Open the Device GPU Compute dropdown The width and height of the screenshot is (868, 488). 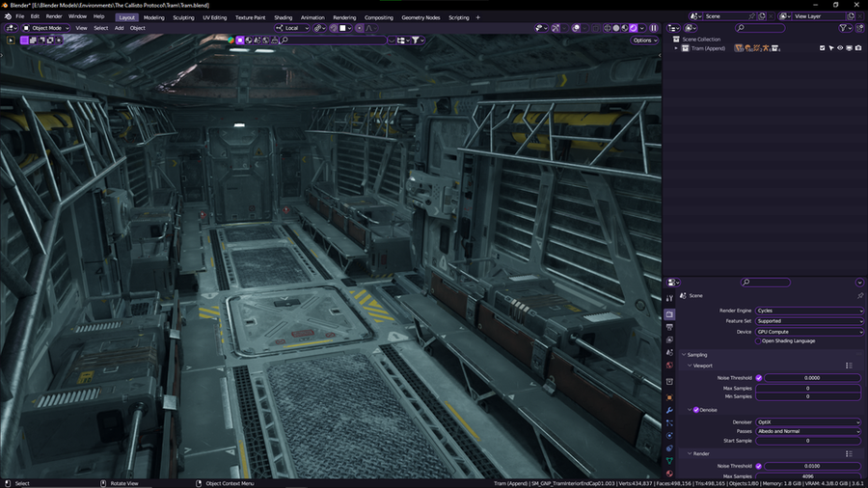[x=809, y=332]
